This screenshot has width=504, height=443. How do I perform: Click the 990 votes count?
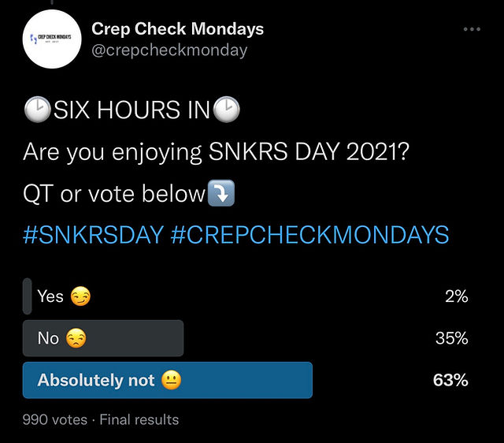coord(54,419)
